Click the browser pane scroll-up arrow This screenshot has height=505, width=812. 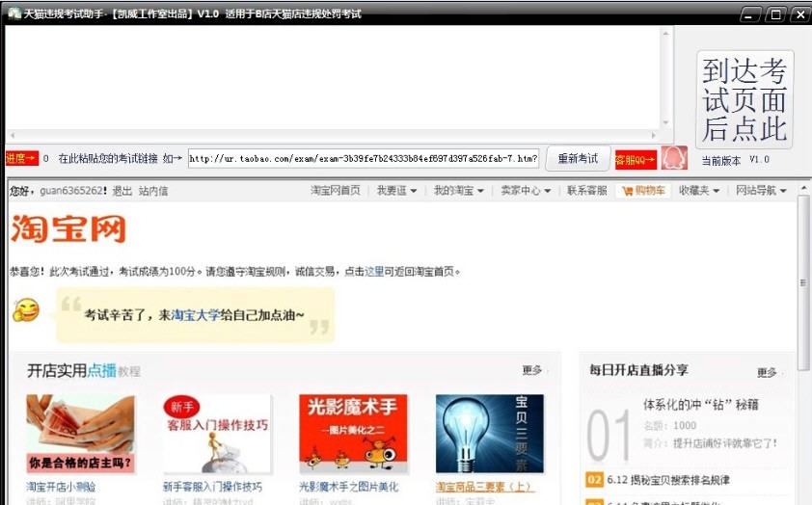pyautogui.click(x=803, y=188)
